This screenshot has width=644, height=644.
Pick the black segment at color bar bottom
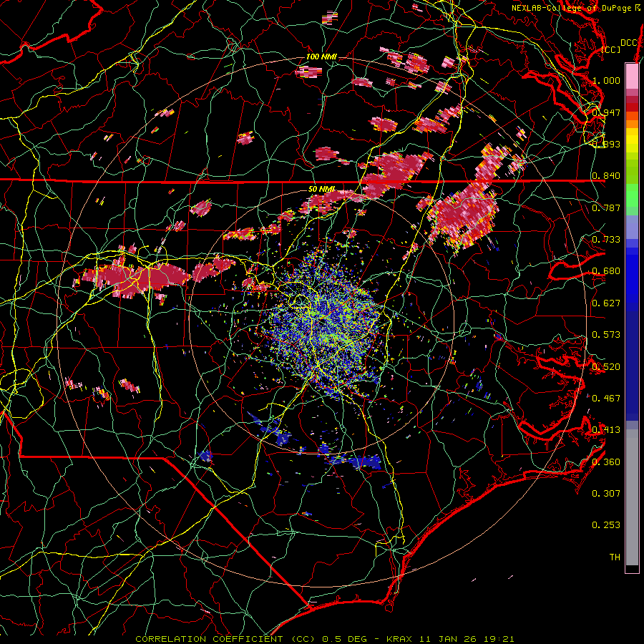pos(632,569)
